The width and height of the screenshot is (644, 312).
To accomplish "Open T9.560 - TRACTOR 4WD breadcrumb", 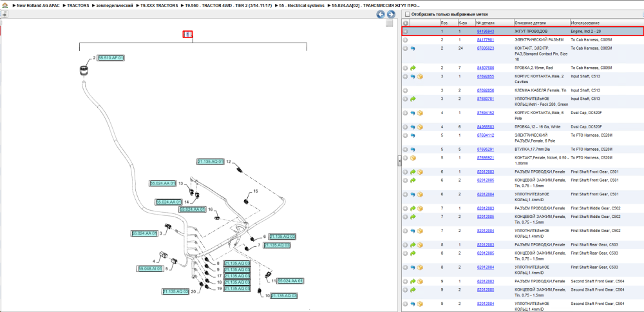I will point(229,6).
